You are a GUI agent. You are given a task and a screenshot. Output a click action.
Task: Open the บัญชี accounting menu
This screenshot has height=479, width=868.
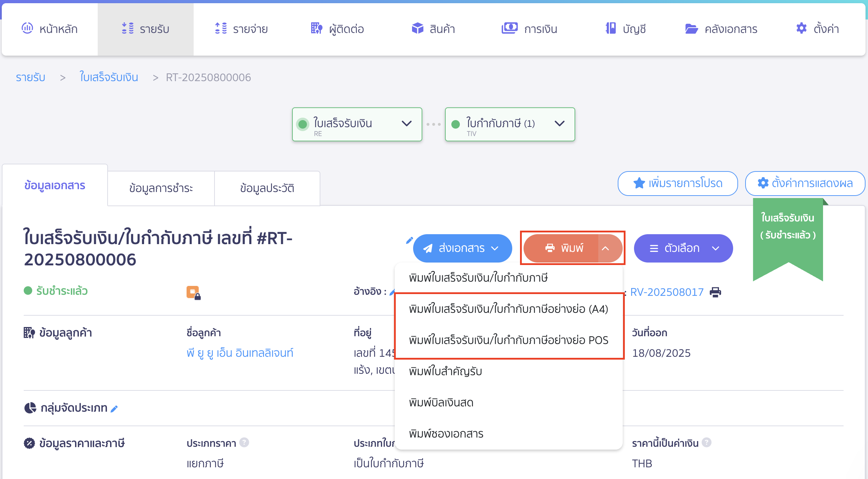(x=626, y=29)
